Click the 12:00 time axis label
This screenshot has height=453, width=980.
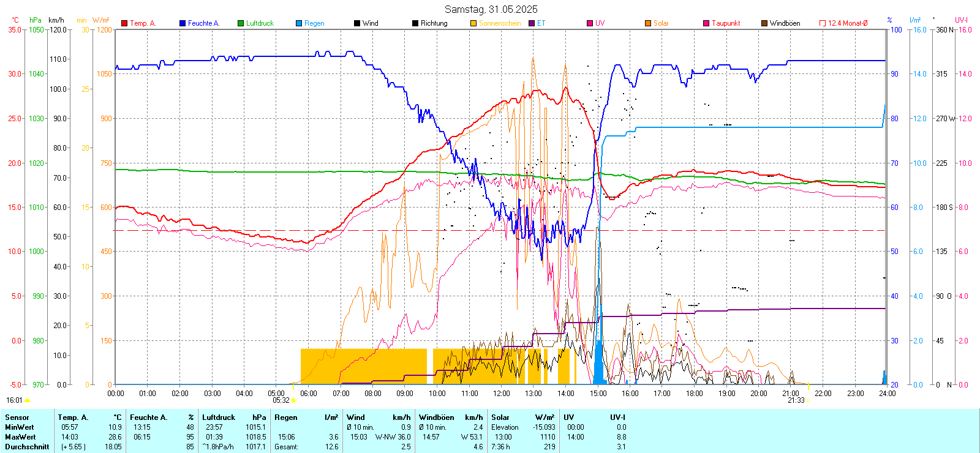click(x=502, y=393)
